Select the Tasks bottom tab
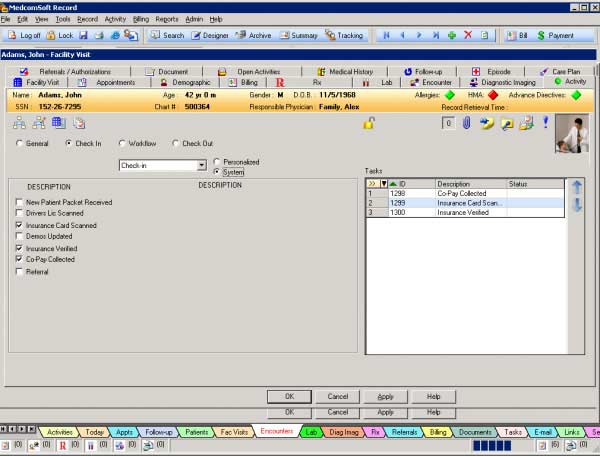Image resolution: width=600 pixels, height=456 pixels. click(x=513, y=432)
